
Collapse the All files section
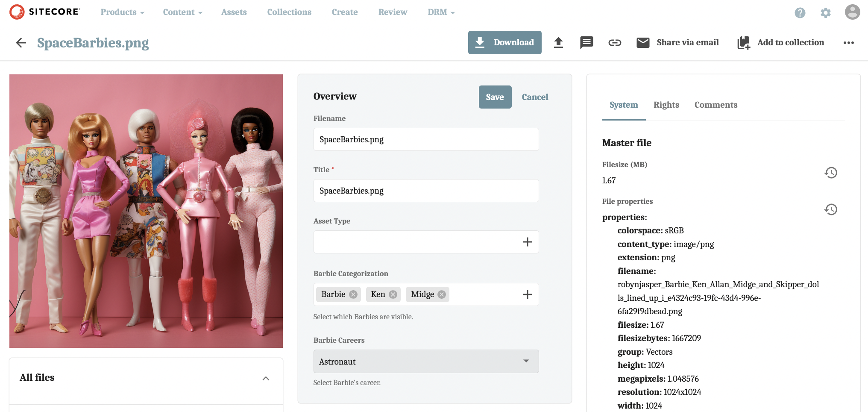tap(266, 379)
